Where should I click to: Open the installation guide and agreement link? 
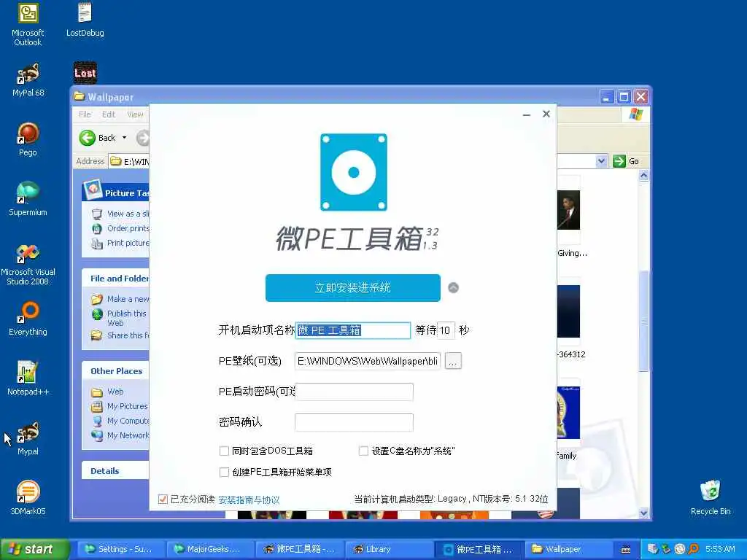[x=249, y=499]
